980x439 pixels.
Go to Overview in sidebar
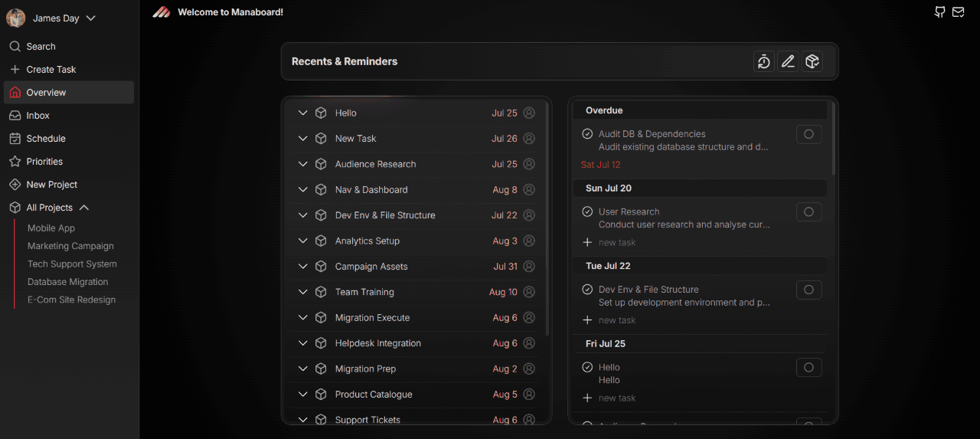(69, 93)
